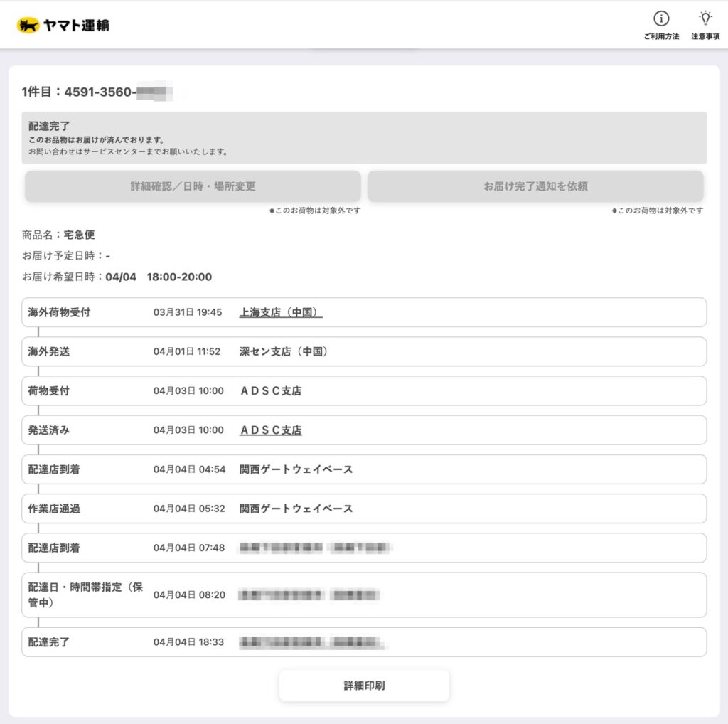
Task: Click ADSC支店 in the 荷物受付 row
Action: [270, 390]
